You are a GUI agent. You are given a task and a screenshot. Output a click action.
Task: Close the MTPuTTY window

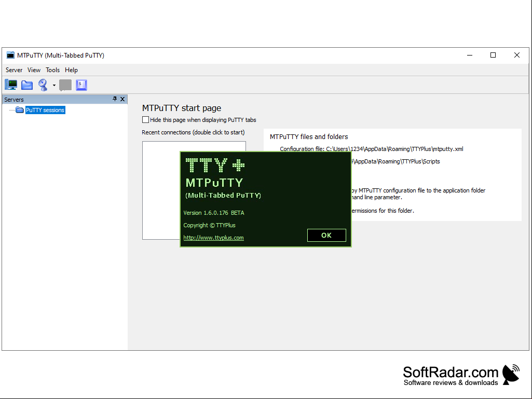pyautogui.click(x=517, y=55)
